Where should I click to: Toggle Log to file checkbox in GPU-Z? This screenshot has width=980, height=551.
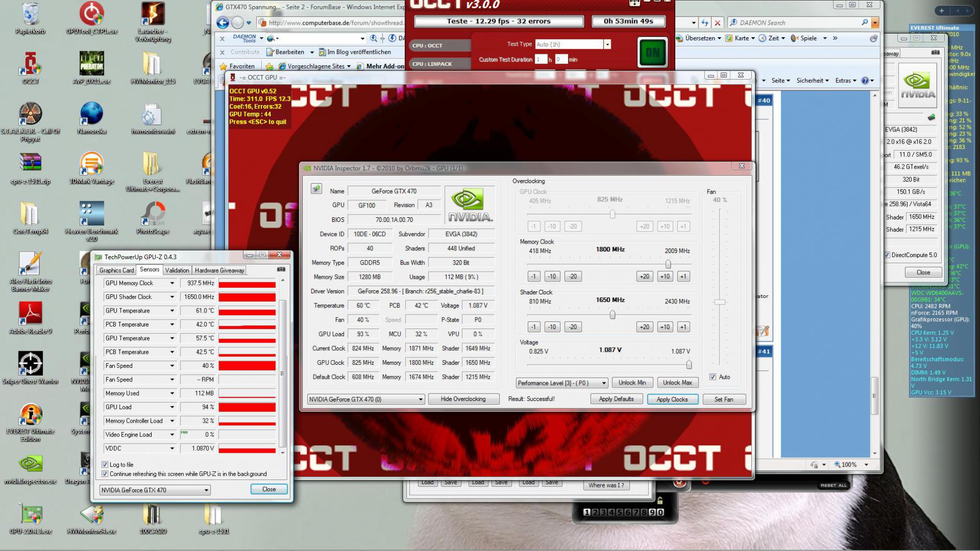pos(105,465)
